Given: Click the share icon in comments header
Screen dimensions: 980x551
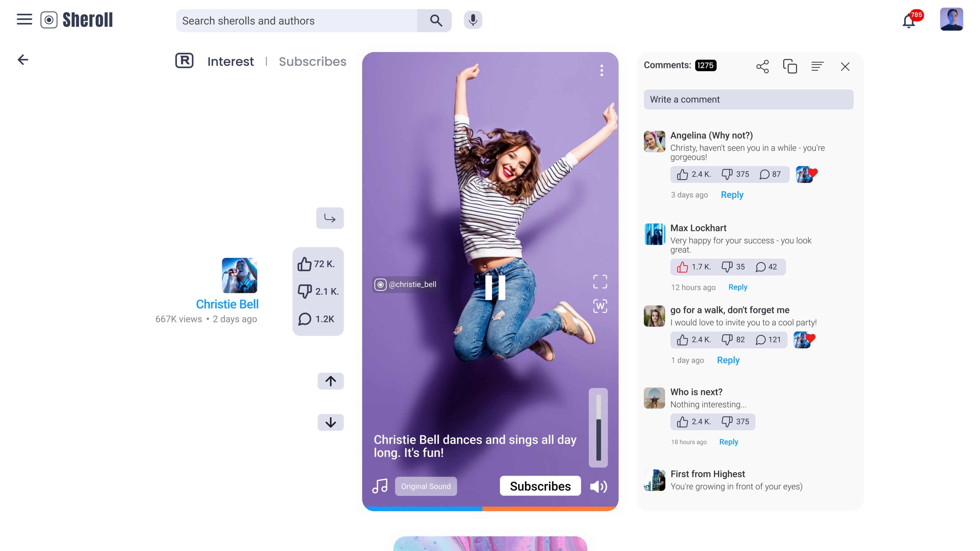Looking at the screenshot, I should point(762,66).
